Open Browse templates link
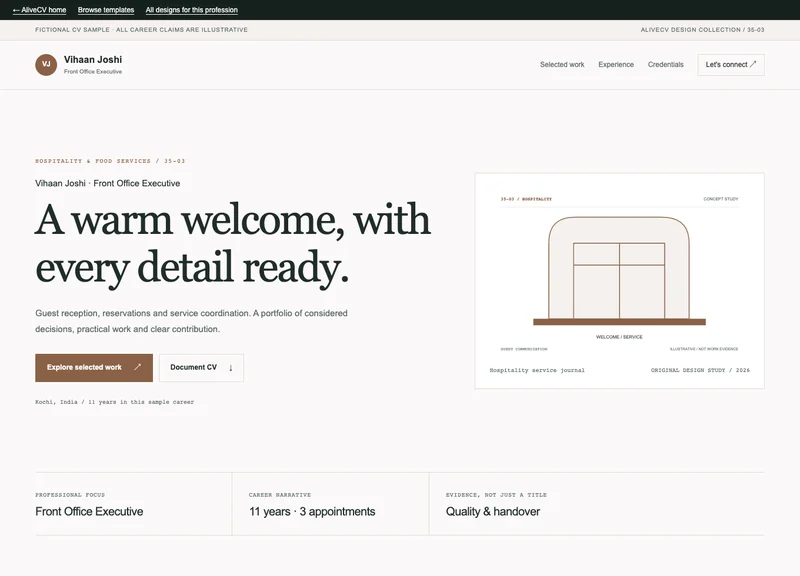The height and width of the screenshot is (576, 800). [x=106, y=10]
